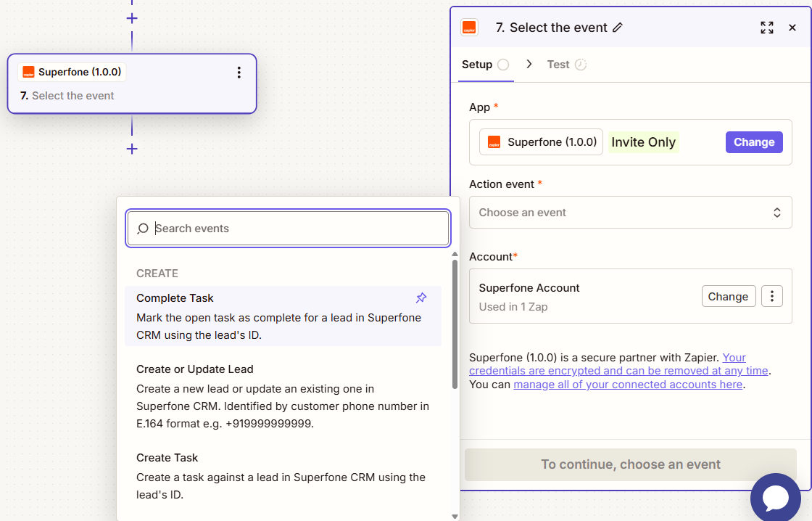Click 'Used in 1 Zap' text

[x=513, y=306]
